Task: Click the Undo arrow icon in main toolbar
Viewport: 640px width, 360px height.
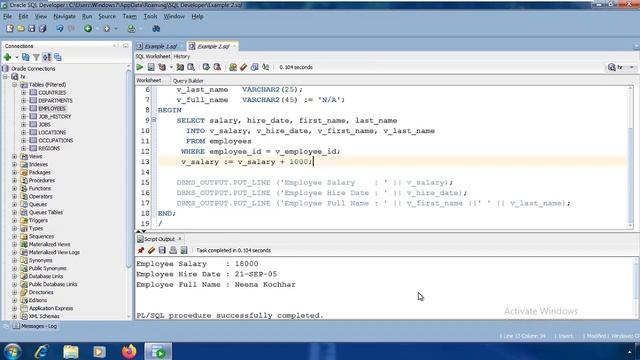Action: (x=60, y=29)
